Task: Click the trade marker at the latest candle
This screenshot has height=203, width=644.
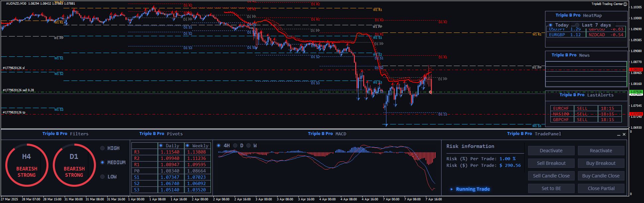Action: [431, 92]
